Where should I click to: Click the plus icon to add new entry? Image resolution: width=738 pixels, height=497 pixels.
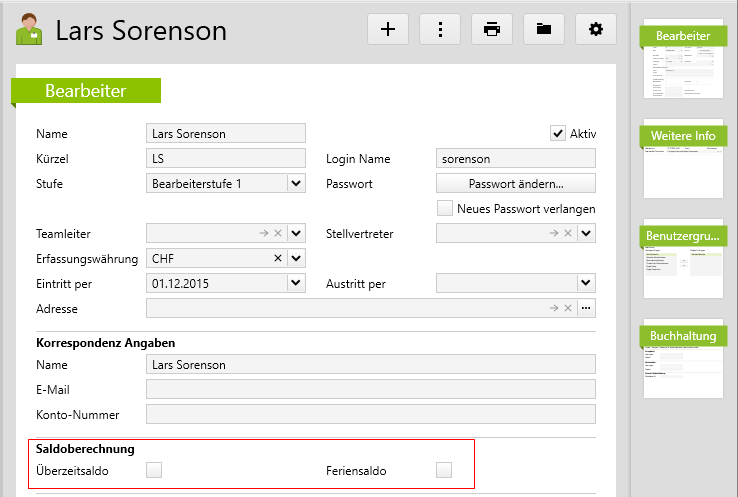click(x=388, y=29)
